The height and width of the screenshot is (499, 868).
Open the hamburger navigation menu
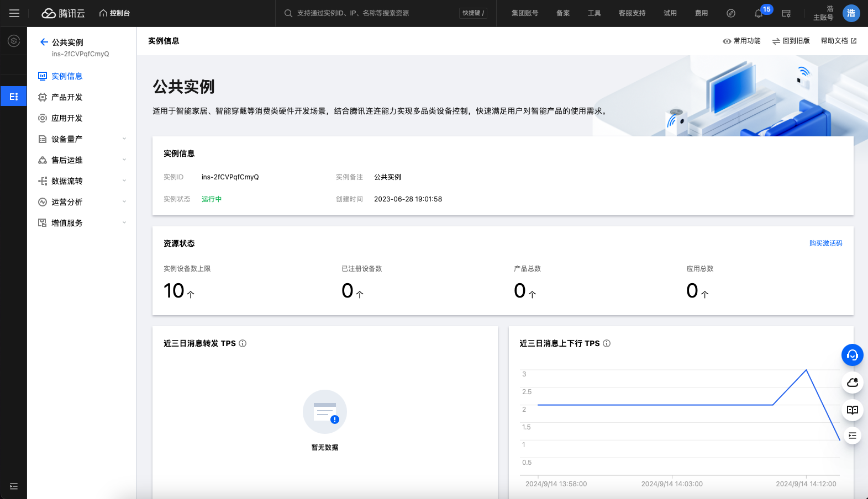[14, 13]
